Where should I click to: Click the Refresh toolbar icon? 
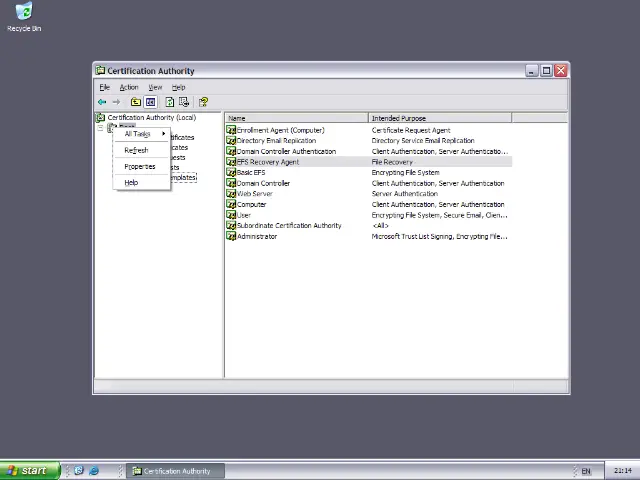point(169,102)
